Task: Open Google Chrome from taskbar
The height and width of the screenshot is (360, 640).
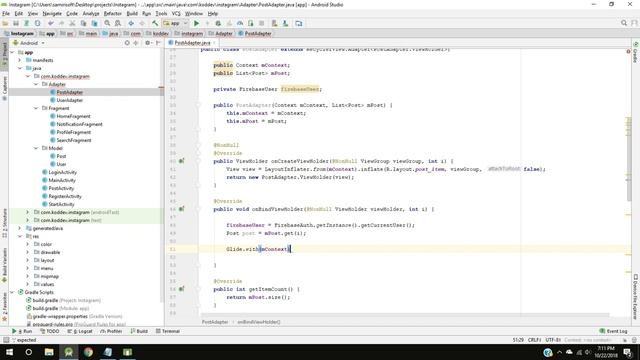Action: pos(88,352)
